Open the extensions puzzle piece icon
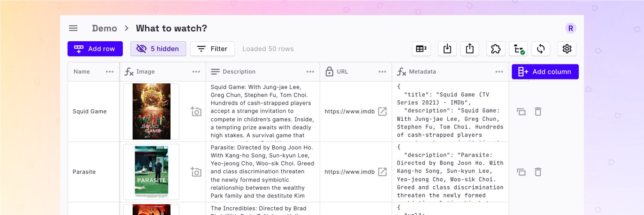644x215 pixels. tap(496, 49)
